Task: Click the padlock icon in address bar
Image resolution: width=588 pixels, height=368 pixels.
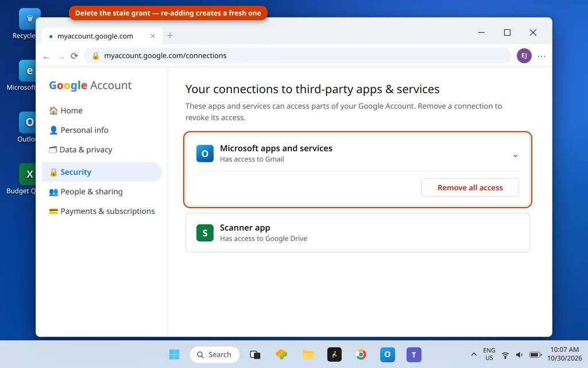Action: (x=96, y=56)
